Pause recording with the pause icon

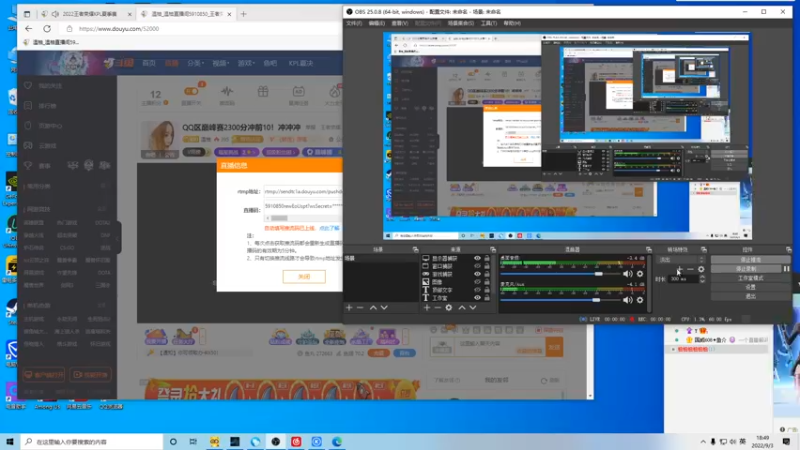(786, 269)
